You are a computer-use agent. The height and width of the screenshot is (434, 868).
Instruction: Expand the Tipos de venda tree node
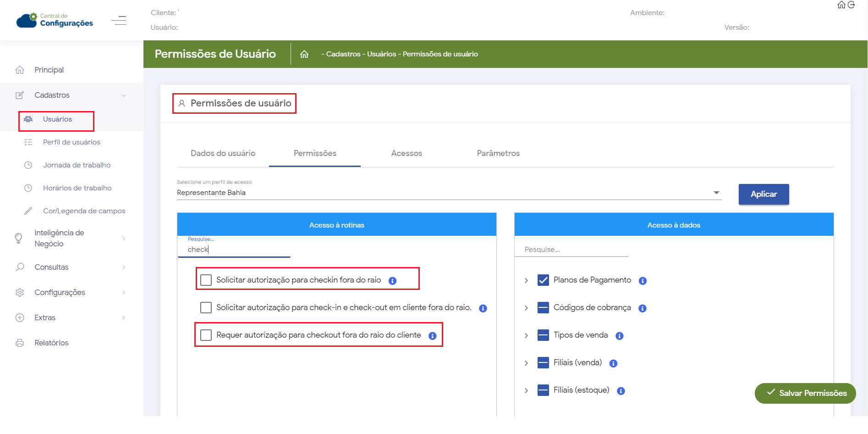(x=526, y=335)
